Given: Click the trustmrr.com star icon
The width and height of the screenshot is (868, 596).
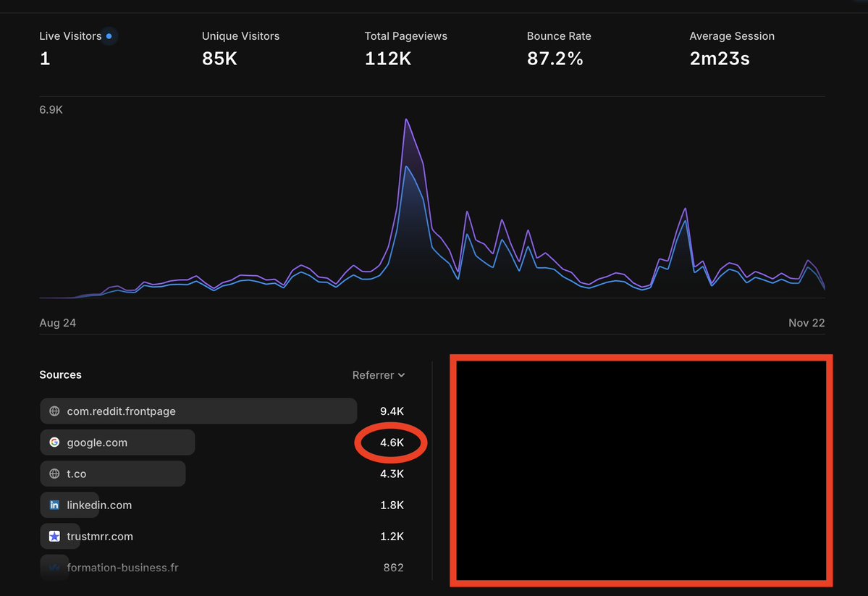Looking at the screenshot, I should (54, 537).
